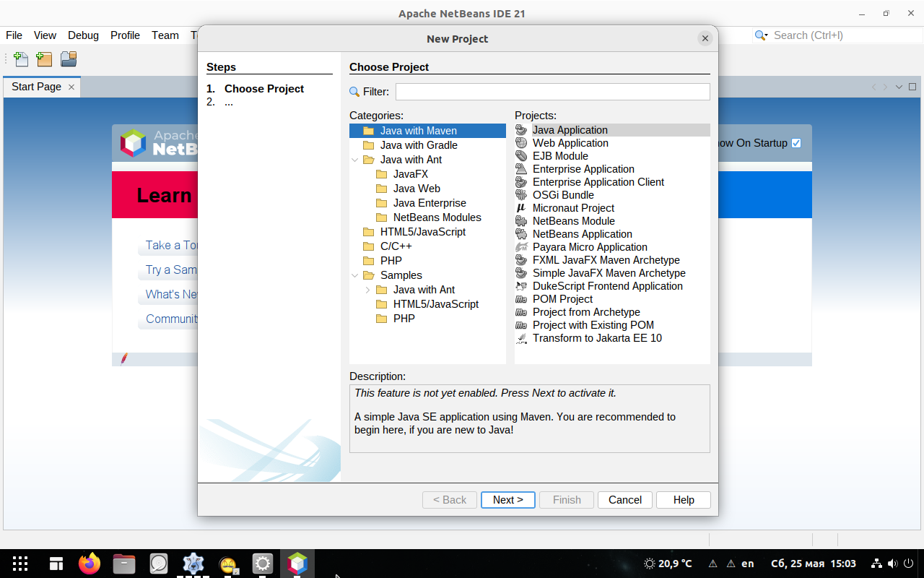Select Enterprise Application Client project
Image resolution: width=924 pixels, height=578 pixels.
tap(598, 182)
